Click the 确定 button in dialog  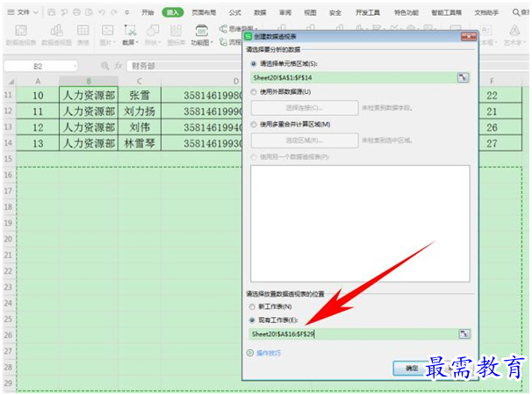pos(411,368)
